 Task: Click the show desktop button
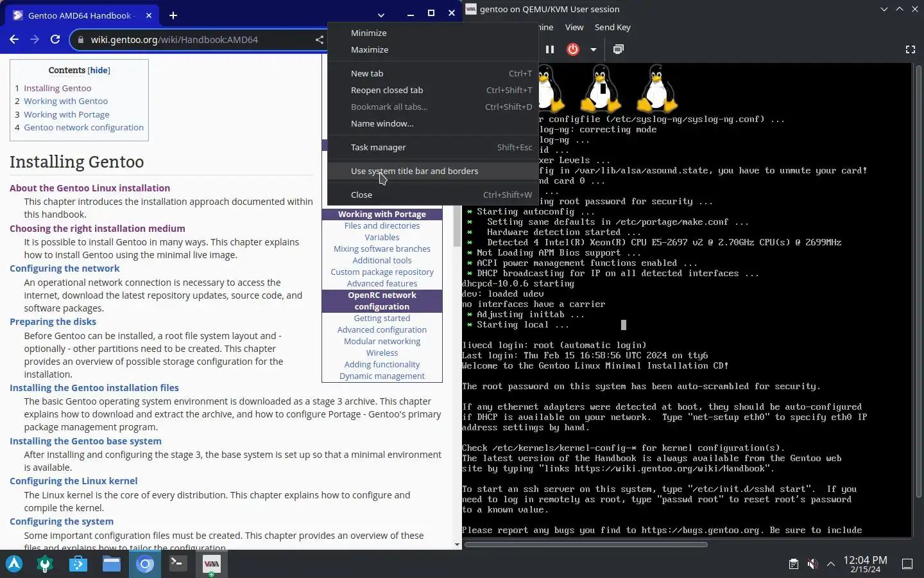tap(907, 564)
